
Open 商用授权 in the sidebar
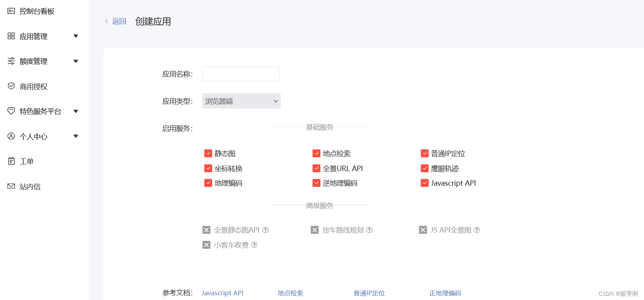point(33,86)
